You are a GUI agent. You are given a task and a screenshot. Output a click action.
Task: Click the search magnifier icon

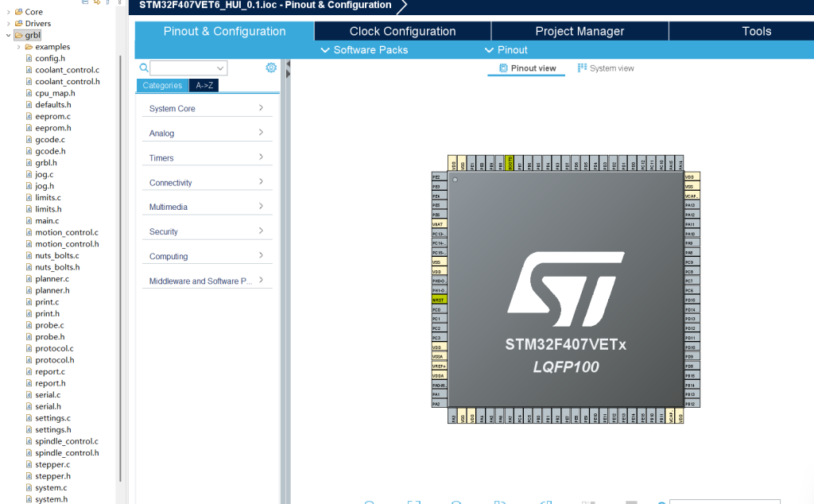(144, 68)
